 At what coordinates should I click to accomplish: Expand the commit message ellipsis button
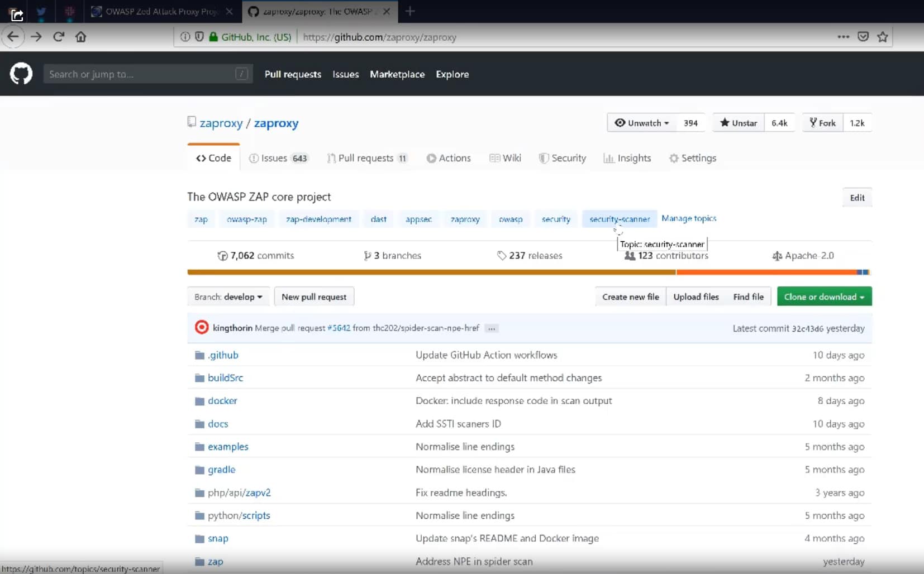click(x=492, y=328)
